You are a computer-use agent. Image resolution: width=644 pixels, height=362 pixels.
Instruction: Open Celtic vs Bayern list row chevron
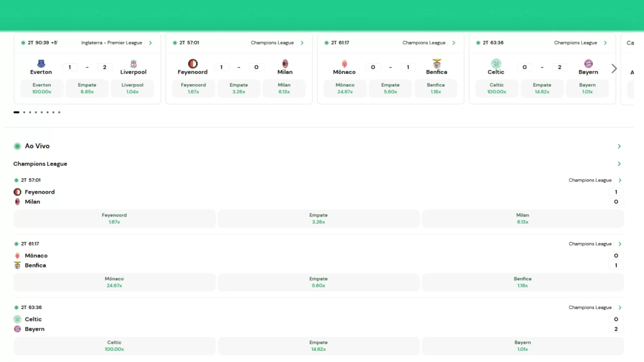tap(620, 308)
